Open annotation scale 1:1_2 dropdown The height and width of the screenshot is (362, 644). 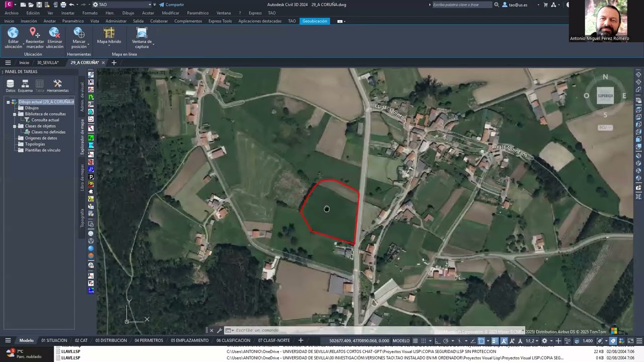532,341
